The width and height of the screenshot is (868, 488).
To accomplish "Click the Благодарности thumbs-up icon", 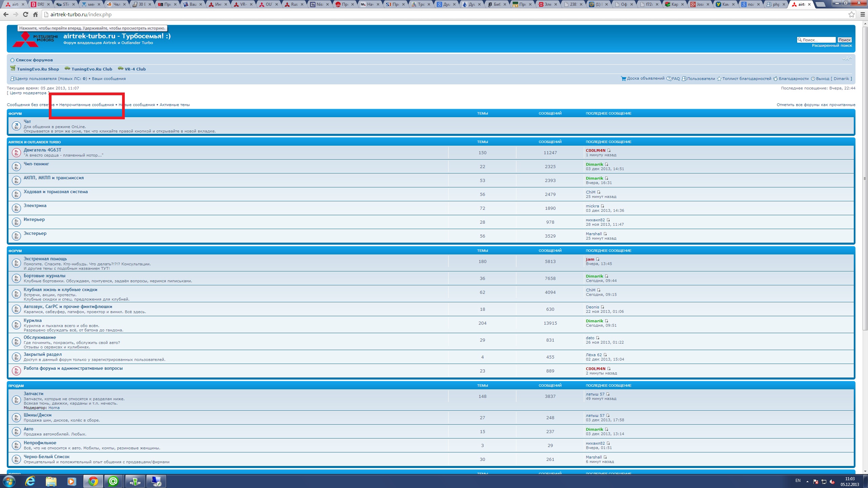I will click(x=775, y=79).
